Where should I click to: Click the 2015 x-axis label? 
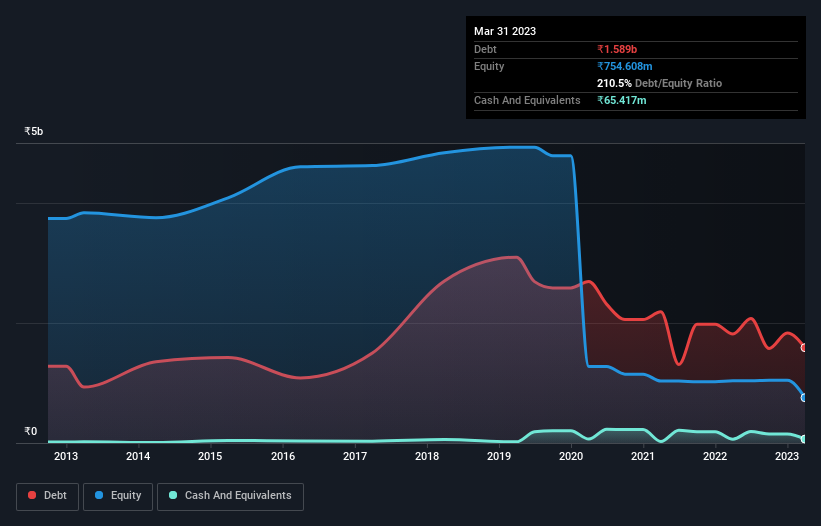pos(210,456)
